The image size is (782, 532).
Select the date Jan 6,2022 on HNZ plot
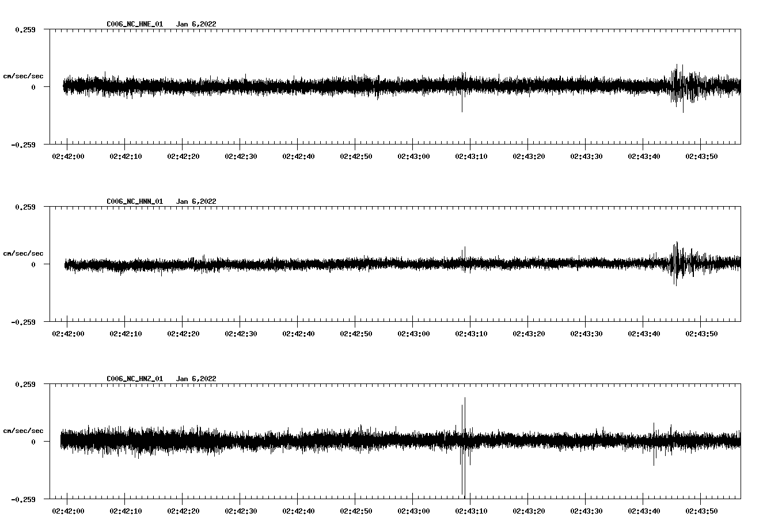(196, 379)
